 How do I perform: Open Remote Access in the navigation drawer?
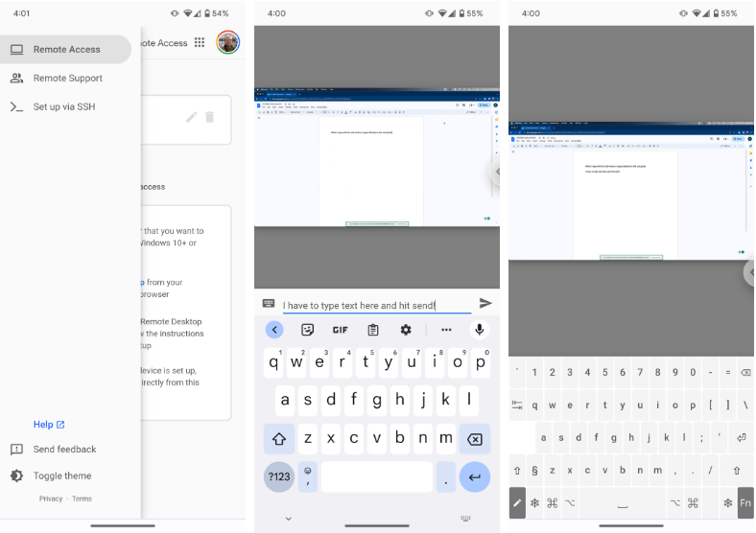pos(64,49)
